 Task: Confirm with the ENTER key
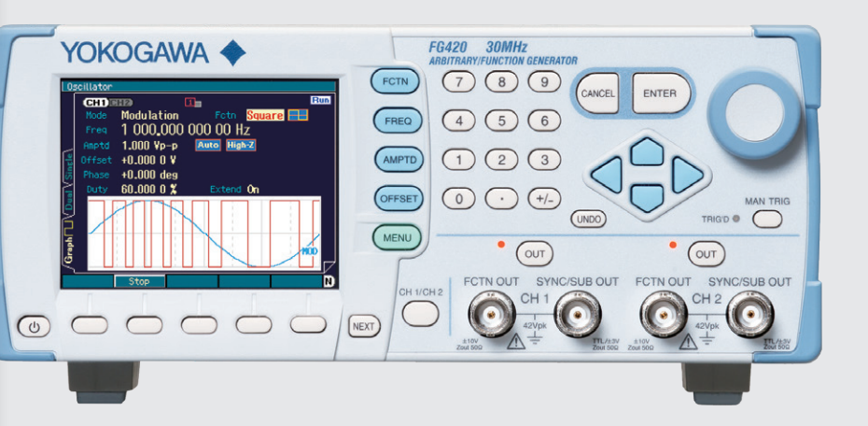pyautogui.click(x=661, y=93)
